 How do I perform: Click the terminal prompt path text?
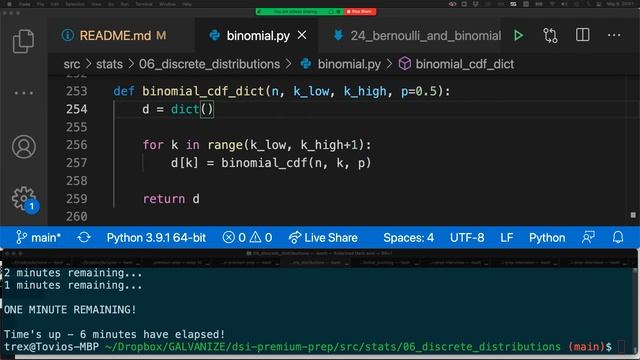coord(333,347)
